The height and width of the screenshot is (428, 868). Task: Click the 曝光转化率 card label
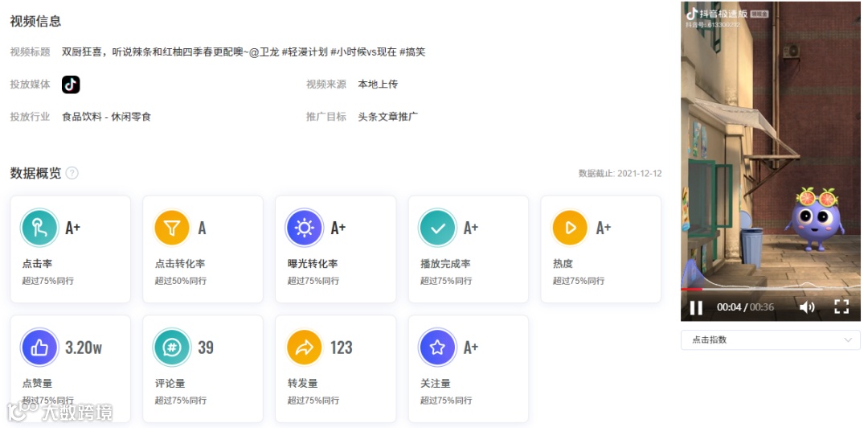pos(312,263)
